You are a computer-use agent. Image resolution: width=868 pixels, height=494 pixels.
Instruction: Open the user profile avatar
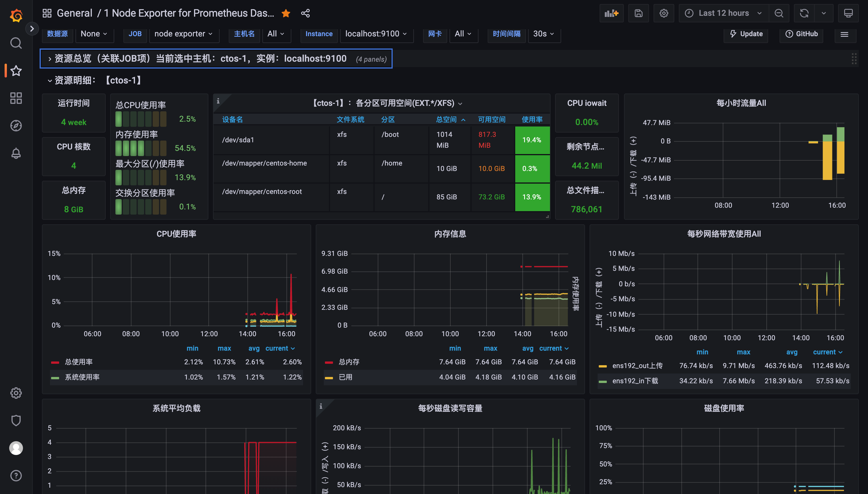pyautogui.click(x=16, y=448)
